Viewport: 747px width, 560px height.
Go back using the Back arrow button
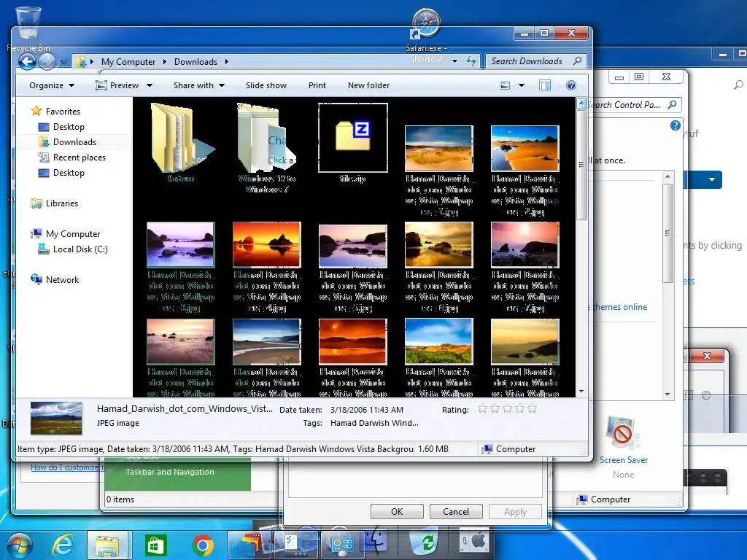[x=27, y=61]
